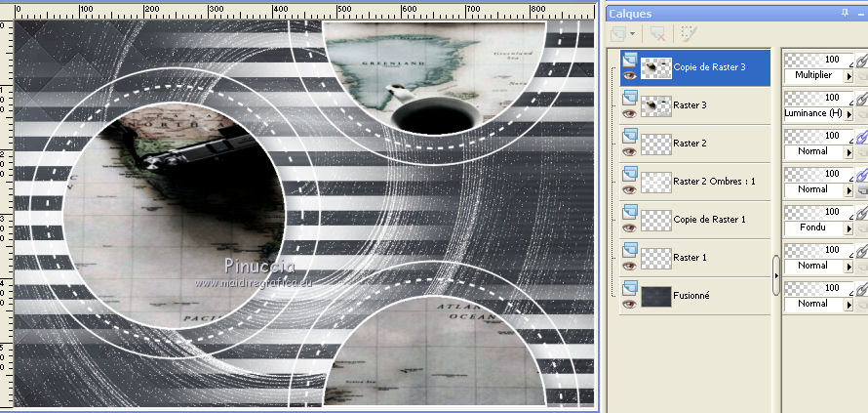Select the Fusionné layer name
This screenshot has height=413, width=868.
point(691,296)
